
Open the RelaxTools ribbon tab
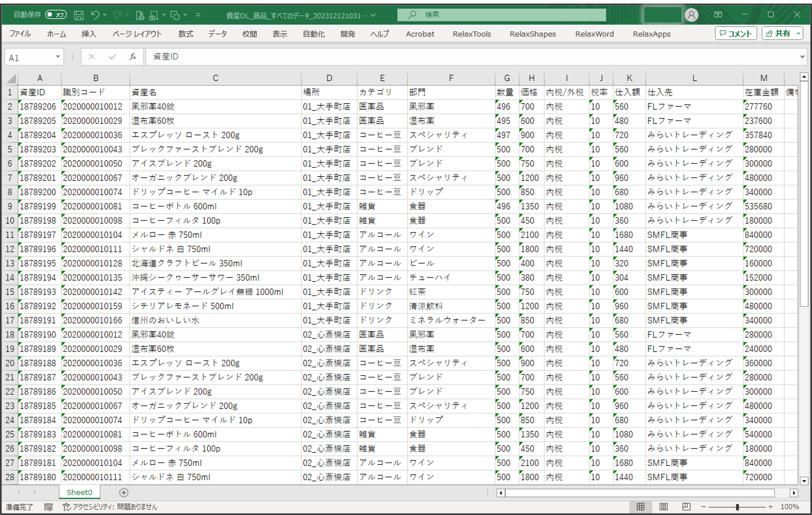click(472, 34)
